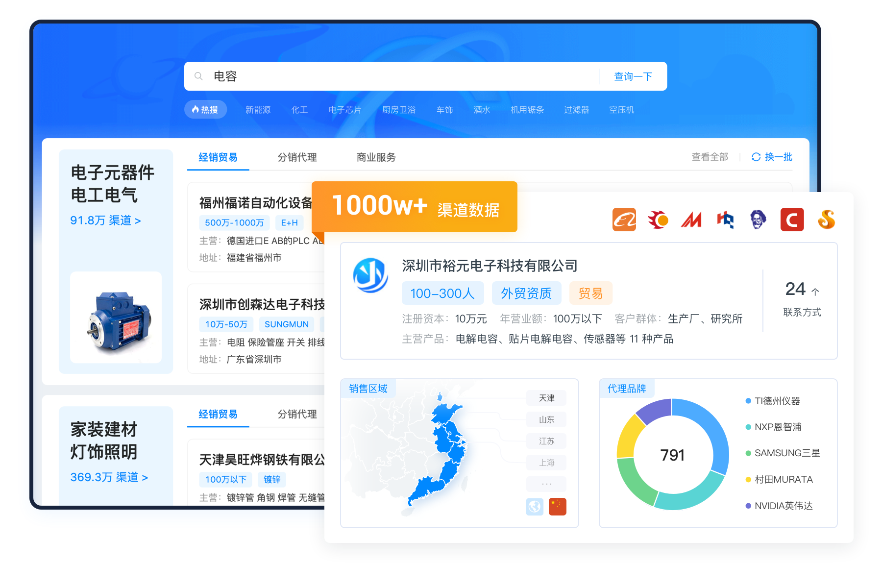This screenshot has width=882, height=588.
Task: Switch to the China flag map
Action: (x=558, y=507)
